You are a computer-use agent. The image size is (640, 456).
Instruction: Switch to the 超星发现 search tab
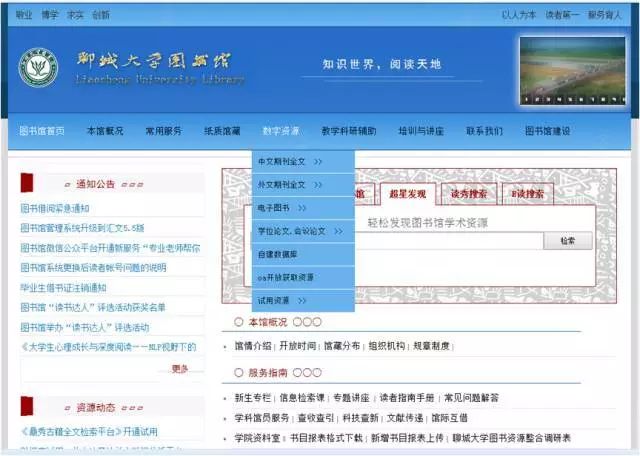(408, 194)
